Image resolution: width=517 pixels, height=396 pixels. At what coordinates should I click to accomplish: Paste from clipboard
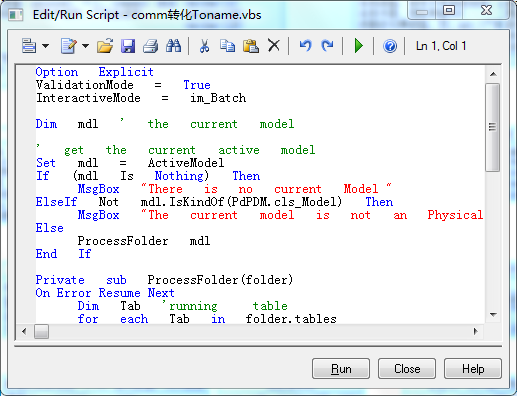tap(251, 46)
